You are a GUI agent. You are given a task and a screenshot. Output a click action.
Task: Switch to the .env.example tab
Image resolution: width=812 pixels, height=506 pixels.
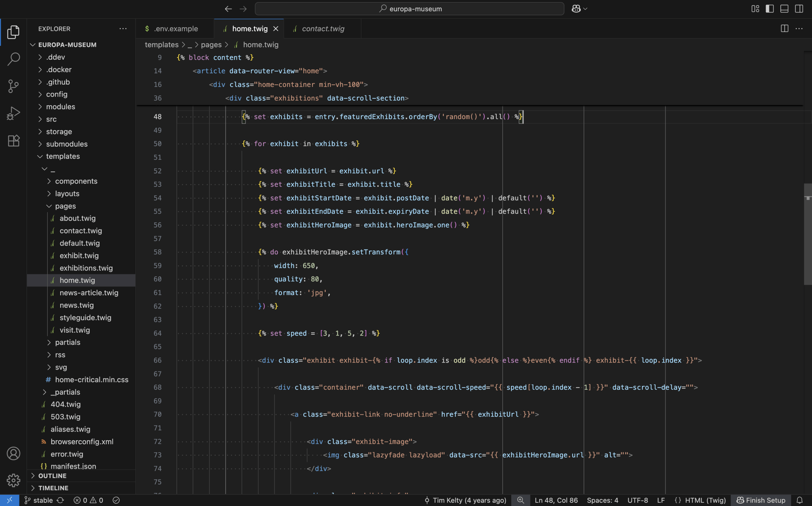click(x=175, y=28)
